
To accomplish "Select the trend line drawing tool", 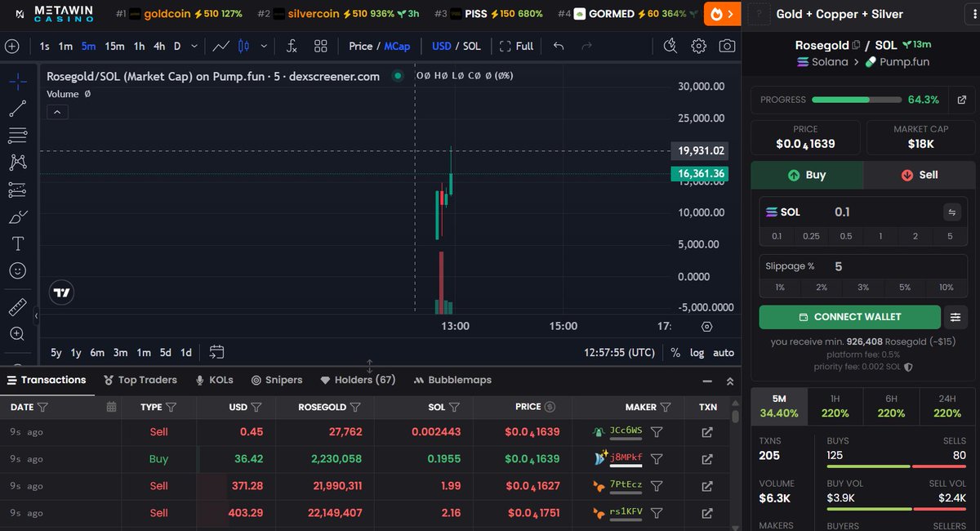I will pyautogui.click(x=17, y=108).
